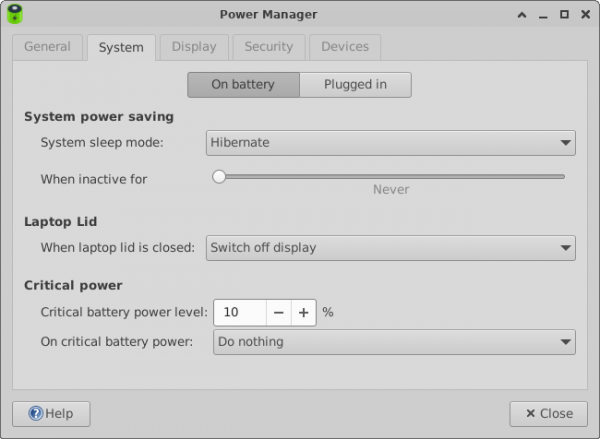Open the Display tab
The height and width of the screenshot is (439, 600).
pyautogui.click(x=194, y=47)
